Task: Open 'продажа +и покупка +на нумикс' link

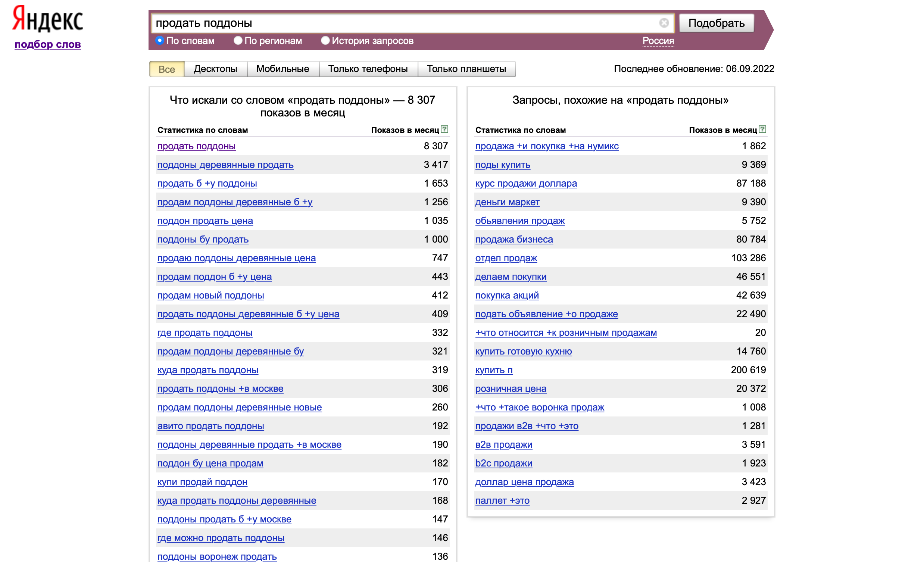Action: [x=547, y=146]
